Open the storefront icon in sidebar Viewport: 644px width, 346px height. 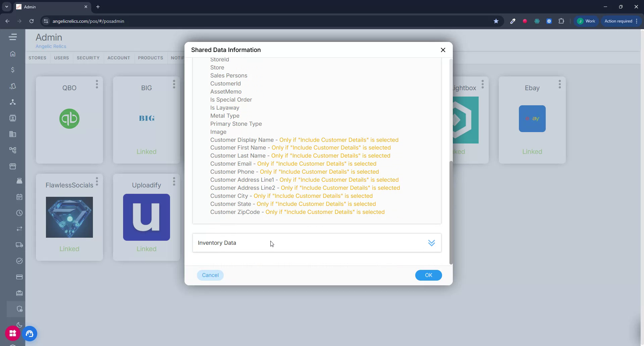[x=13, y=166]
